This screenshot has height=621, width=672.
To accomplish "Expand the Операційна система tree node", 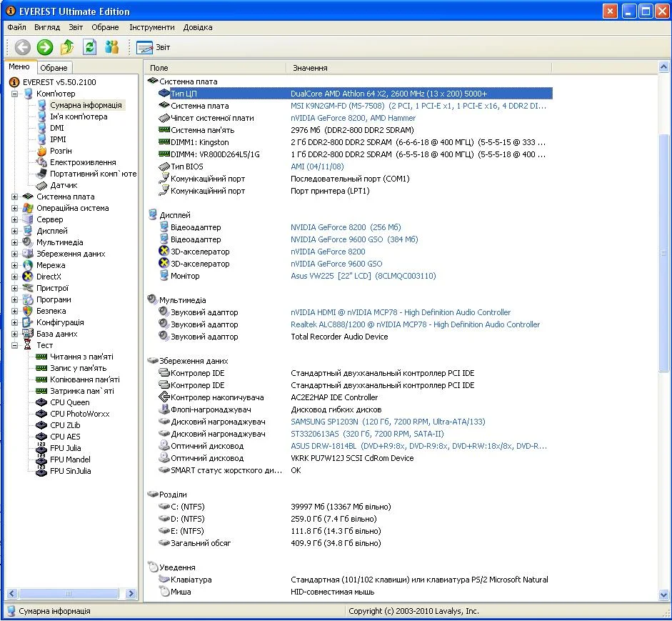I will (15, 208).
